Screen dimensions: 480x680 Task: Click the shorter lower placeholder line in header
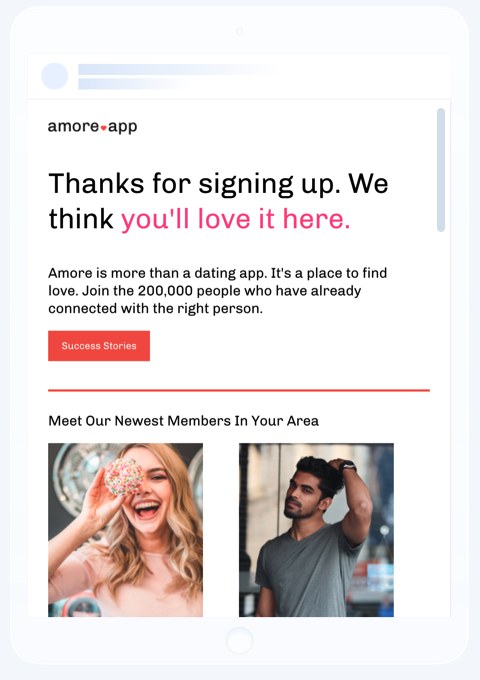(x=132, y=84)
